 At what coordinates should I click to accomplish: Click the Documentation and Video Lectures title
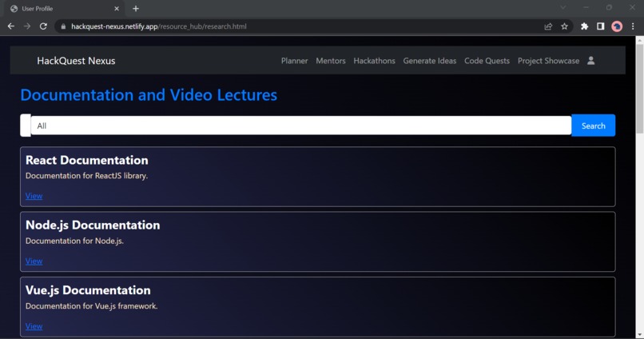[x=149, y=95]
